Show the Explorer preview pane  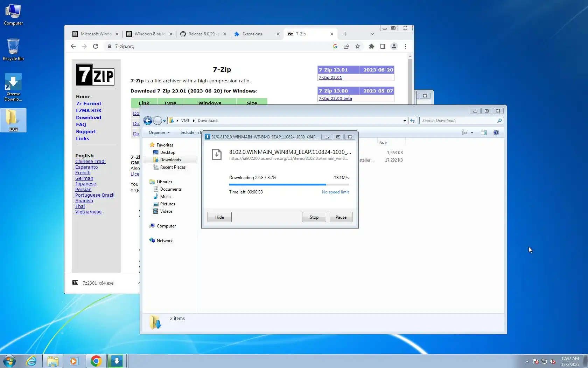(484, 132)
